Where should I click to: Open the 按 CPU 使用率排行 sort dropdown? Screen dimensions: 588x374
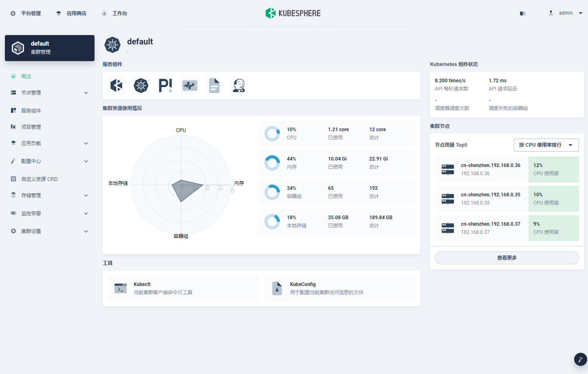pyautogui.click(x=546, y=145)
